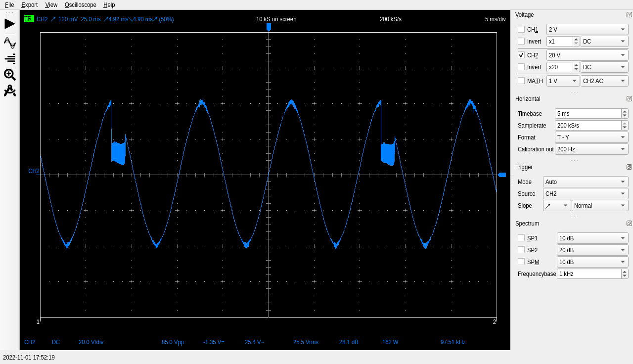Open MATH gain dropdown showing 1 V
633x364 pixels.
click(563, 81)
